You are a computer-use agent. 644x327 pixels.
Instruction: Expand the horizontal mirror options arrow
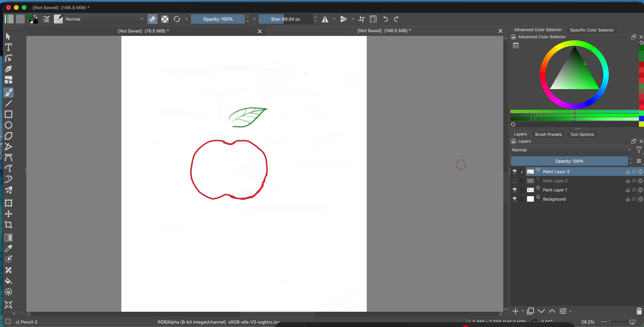click(334, 19)
